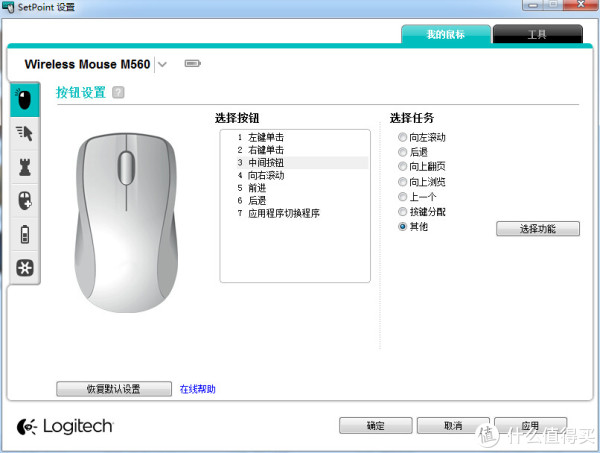
Task: Open the pointer and scrolling settings icon
Action: [25, 133]
